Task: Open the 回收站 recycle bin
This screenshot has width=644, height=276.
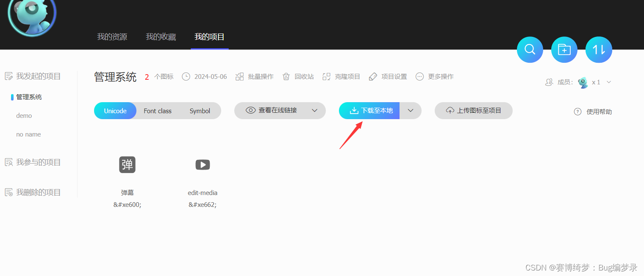Action: [x=298, y=76]
